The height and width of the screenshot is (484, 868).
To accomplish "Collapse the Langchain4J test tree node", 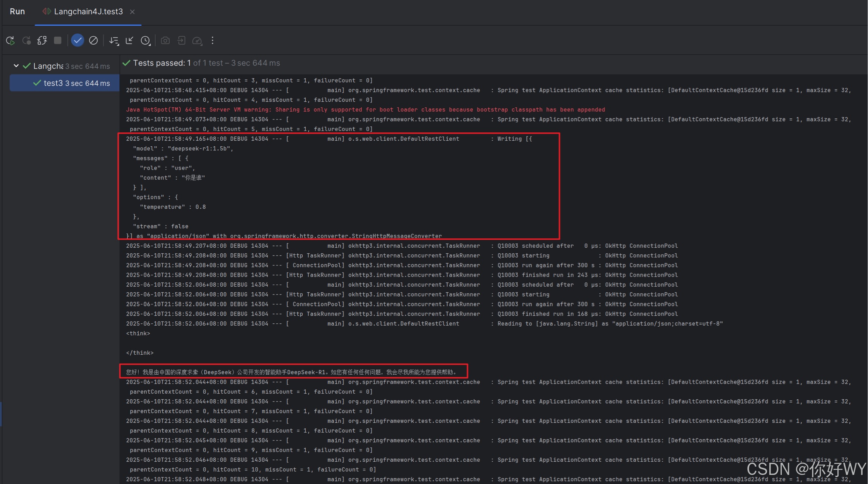I will 16,66.
